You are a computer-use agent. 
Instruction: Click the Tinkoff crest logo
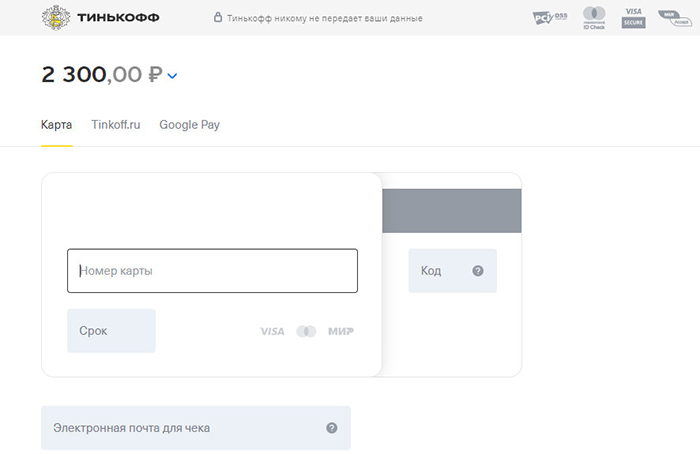(x=56, y=18)
